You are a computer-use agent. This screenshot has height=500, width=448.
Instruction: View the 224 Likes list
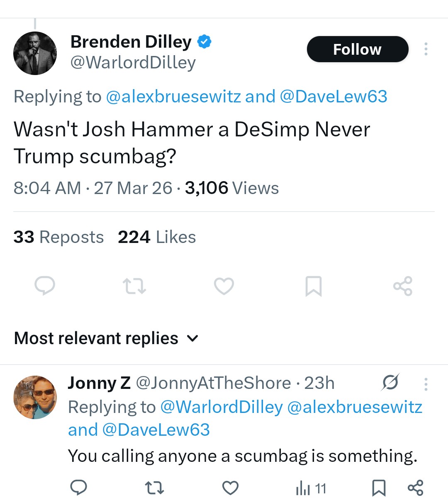[157, 237]
